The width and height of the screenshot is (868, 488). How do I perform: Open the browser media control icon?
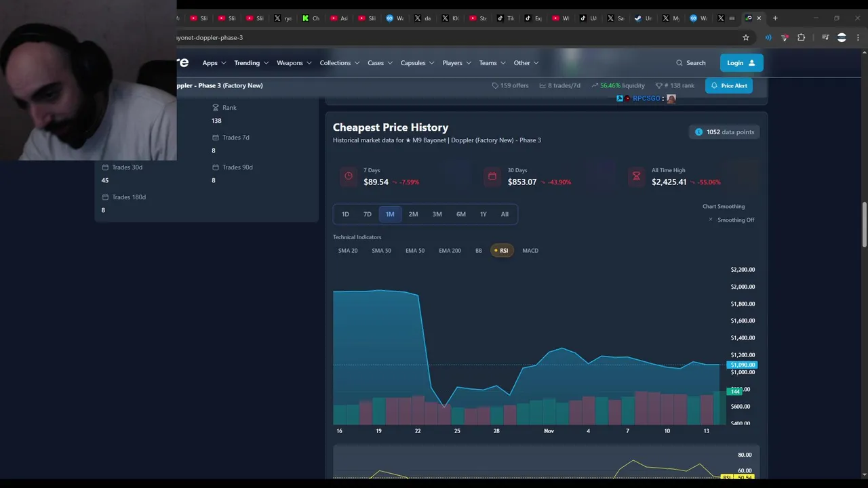tap(825, 38)
